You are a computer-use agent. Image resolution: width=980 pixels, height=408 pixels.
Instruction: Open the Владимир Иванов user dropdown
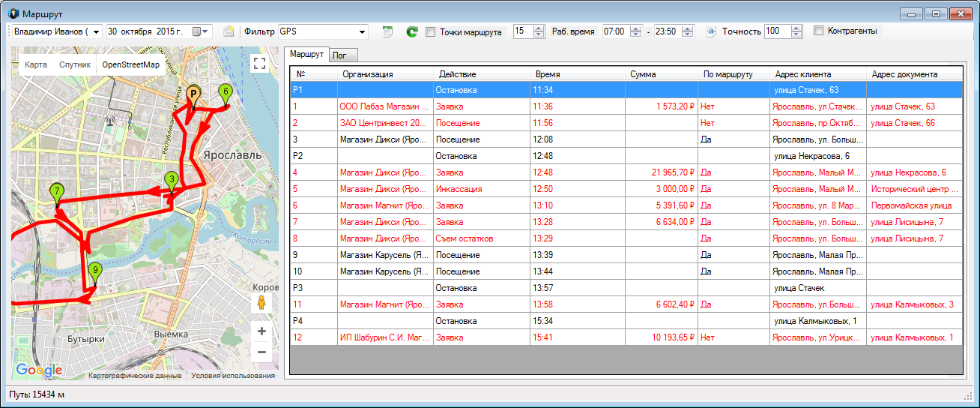click(x=97, y=31)
